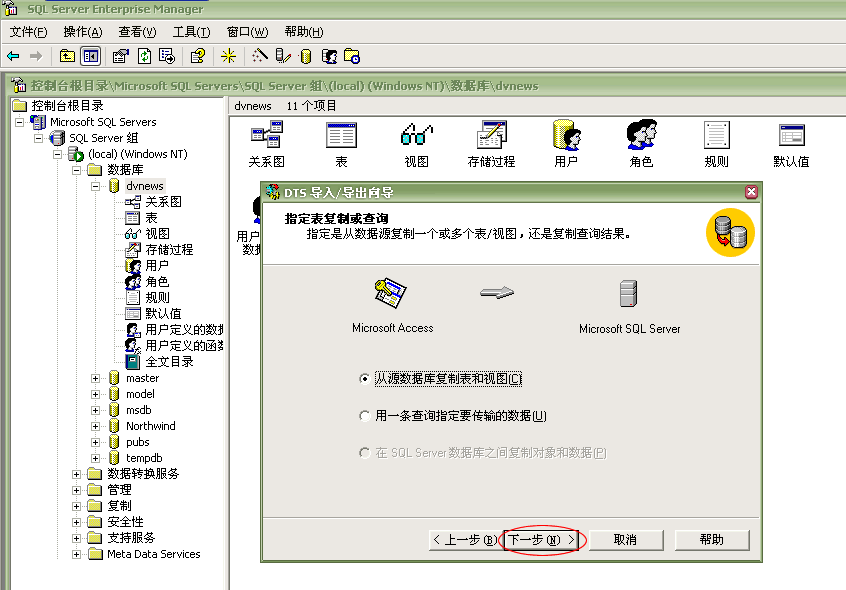Expand the master database node
The width and height of the screenshot is (846, 590).
95,378
